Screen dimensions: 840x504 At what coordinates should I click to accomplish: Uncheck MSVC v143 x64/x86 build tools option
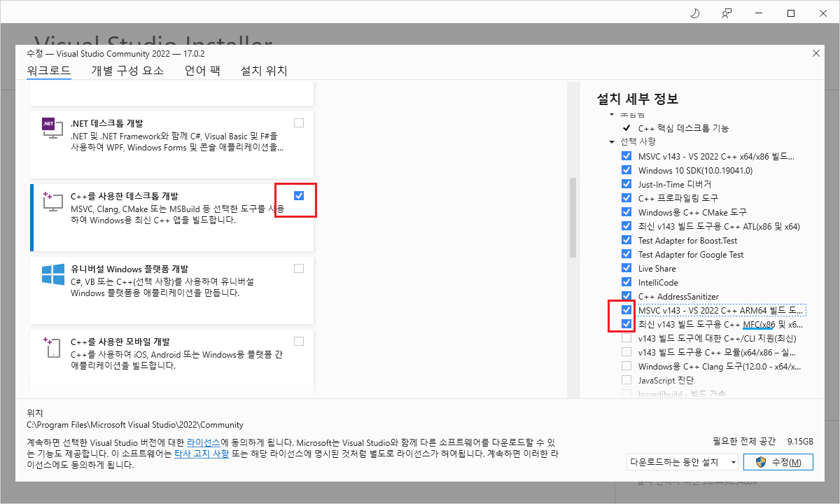(x=626, y=156)
